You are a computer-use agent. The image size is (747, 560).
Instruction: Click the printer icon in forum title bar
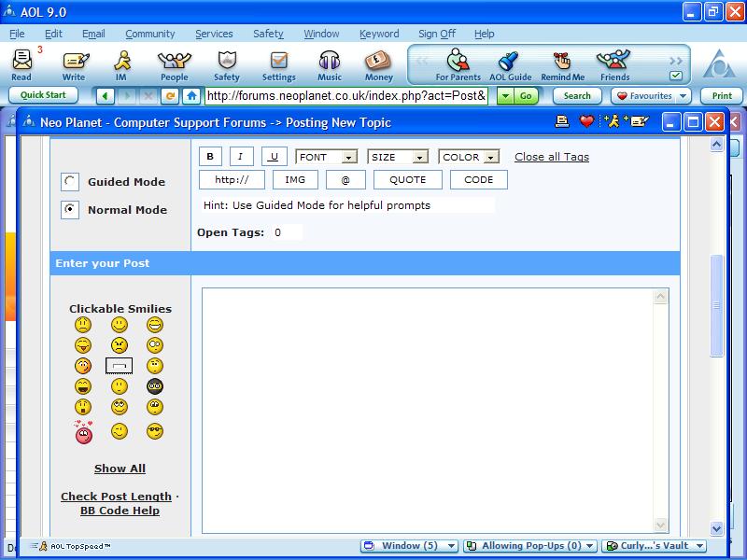(562, 122)
